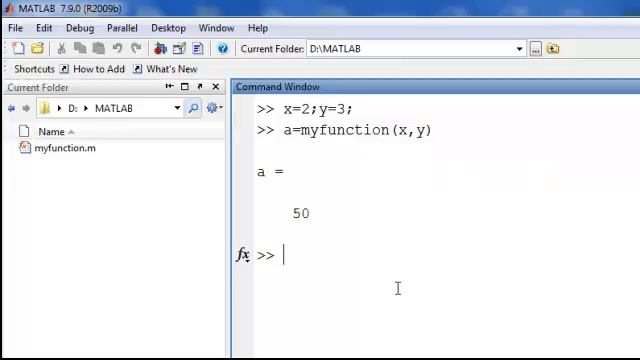Screen dimensions: 640x360
Task: Open the Desktop menu
Action: (x=168, y=28)
